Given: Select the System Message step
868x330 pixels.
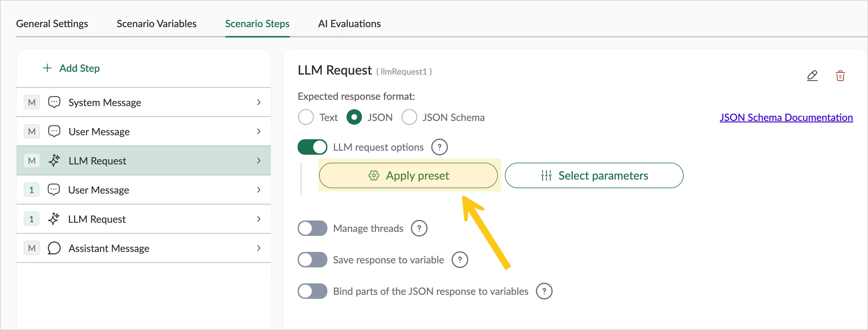Looking at the screenshot, I should click(x=144, y=102).
